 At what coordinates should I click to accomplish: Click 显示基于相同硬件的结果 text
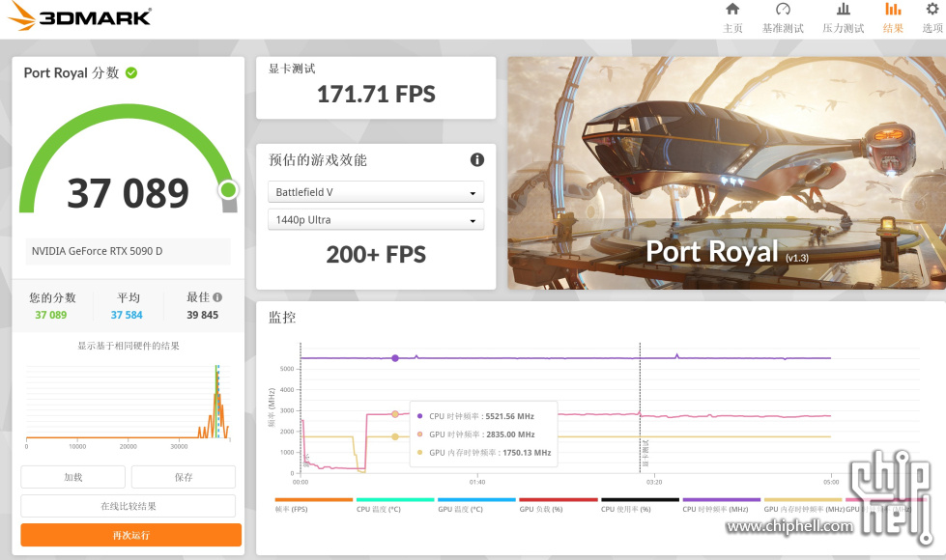(x=128, y=346)
